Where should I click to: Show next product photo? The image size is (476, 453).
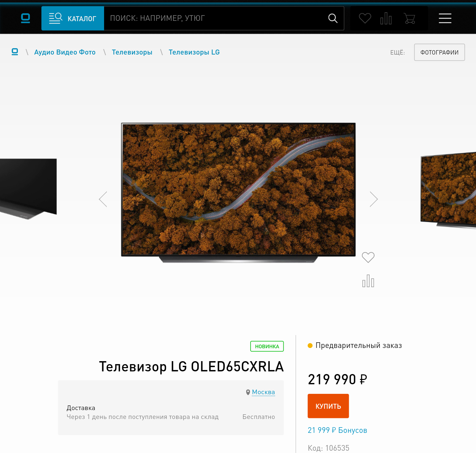pos(374,199)
